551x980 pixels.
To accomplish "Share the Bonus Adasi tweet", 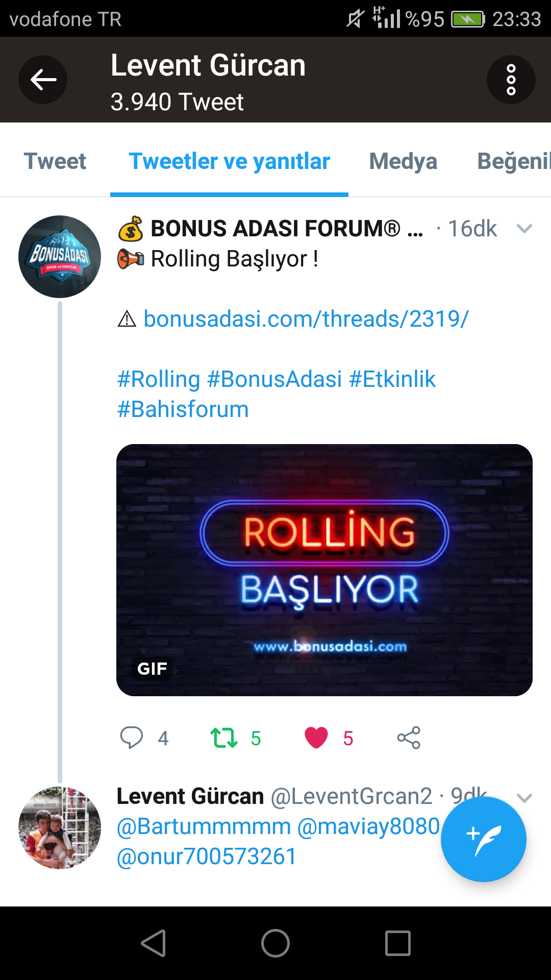I will click(x=409, y=738).
